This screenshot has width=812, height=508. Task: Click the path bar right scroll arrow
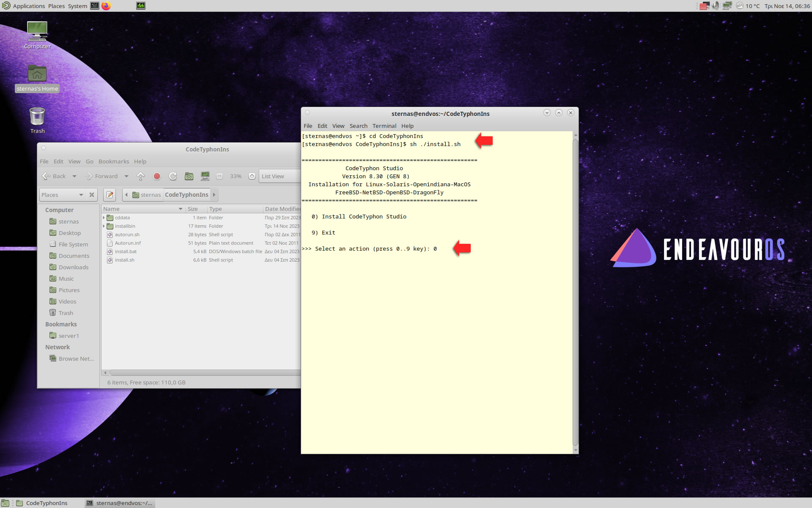click(x=214, y=195)
